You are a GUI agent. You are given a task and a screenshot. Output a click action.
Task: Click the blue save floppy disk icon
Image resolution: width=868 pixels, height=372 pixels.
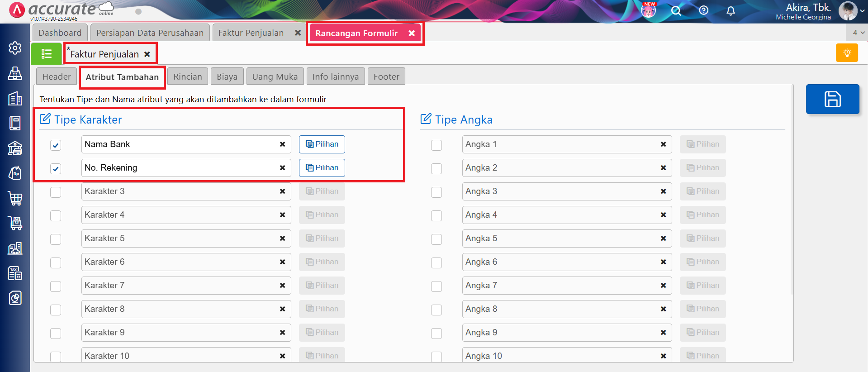832,99
